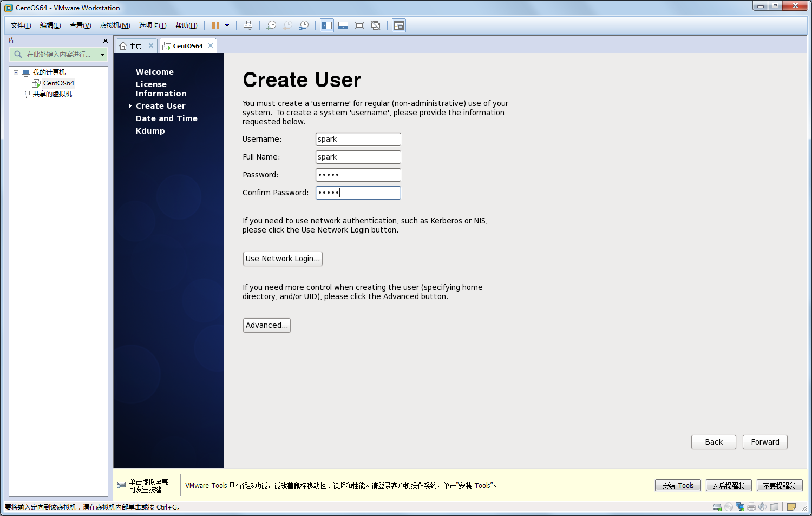Select CentOS64 in the library tree
This screenshot has width=812, height=516.
(x=58, y=83)
